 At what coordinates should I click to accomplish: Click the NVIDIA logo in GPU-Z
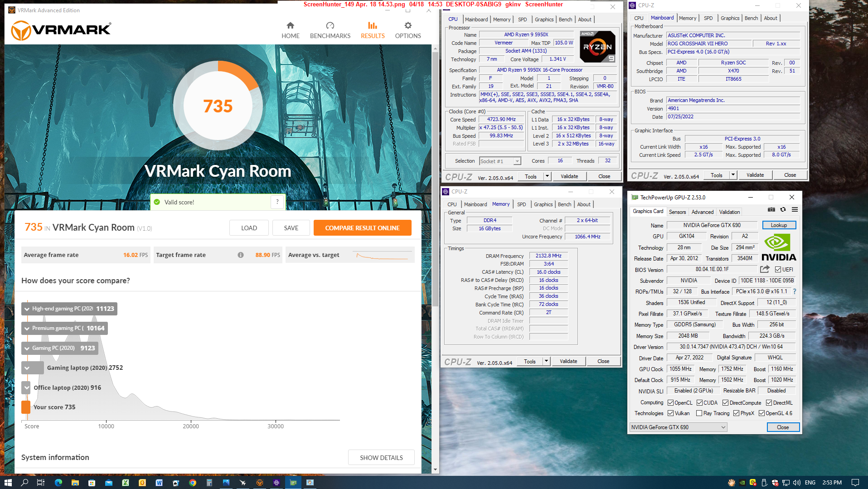(778, 247)
